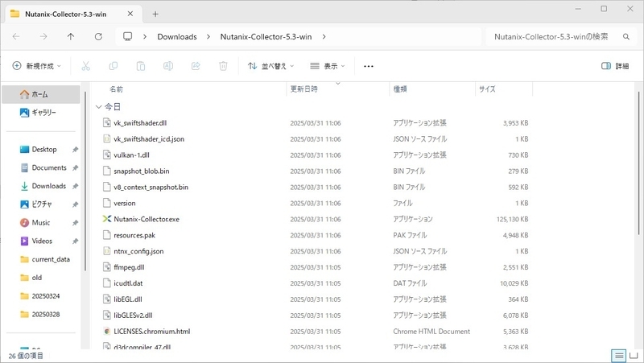
Task: Select LICENSES.chromium.html Chrome icon
Action: [107, 331]
